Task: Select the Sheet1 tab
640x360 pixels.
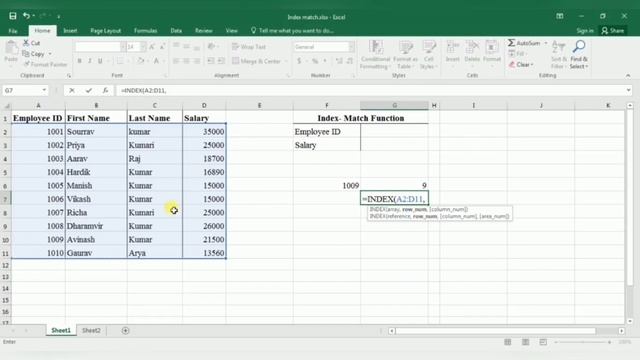Action: 61,331
